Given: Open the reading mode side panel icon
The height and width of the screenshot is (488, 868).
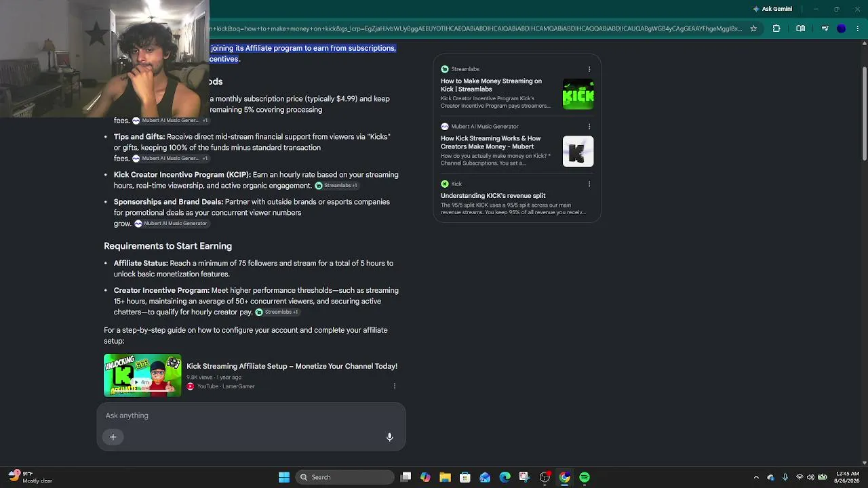Looking at the screenshot, I should coord(801,28).
